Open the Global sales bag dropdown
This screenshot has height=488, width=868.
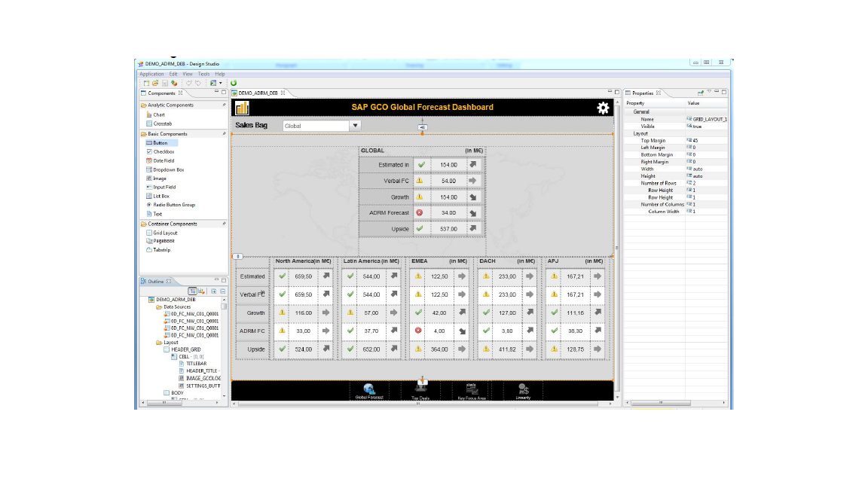[x=354, y=125]
